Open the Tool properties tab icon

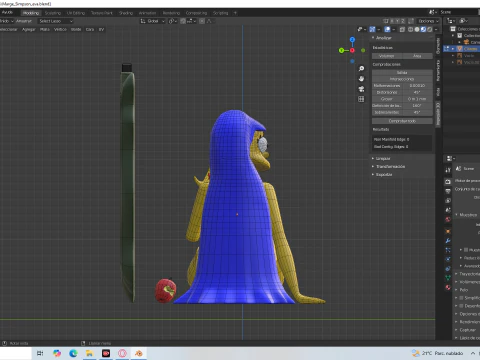click(448, 170)
